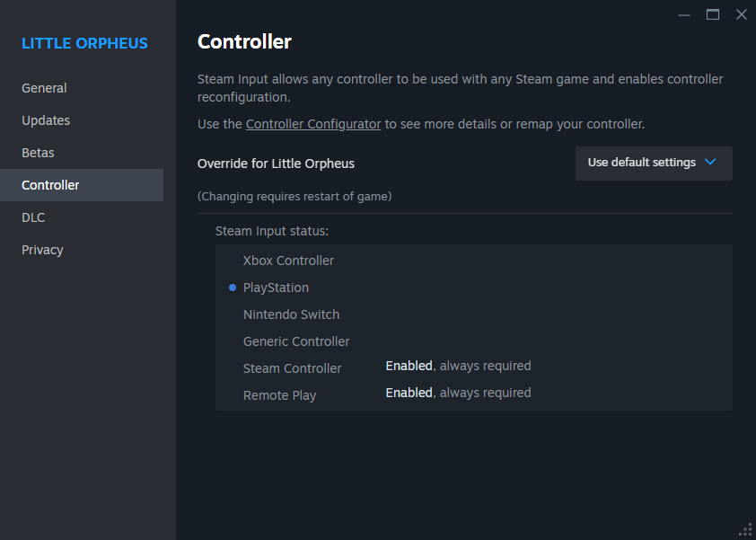Click the Nintendo Switch entry

point(291,314)
